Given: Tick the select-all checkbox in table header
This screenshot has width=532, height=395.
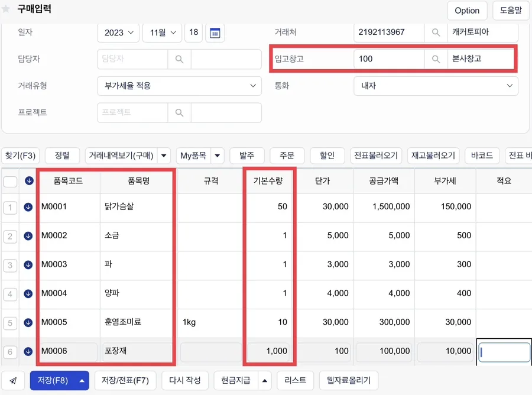Looking at the screenshot, I should tap(10, 182).
